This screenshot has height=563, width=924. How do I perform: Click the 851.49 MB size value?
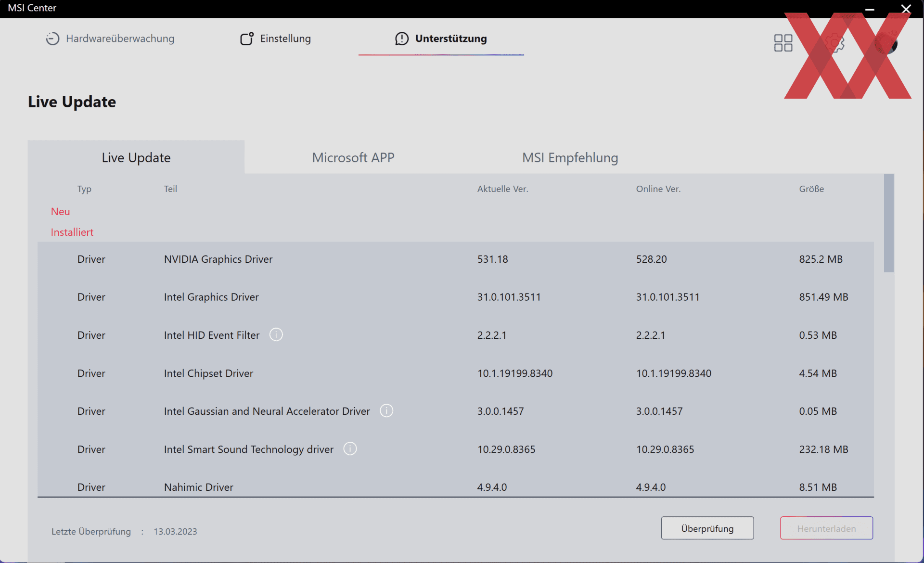coord(824,297)
